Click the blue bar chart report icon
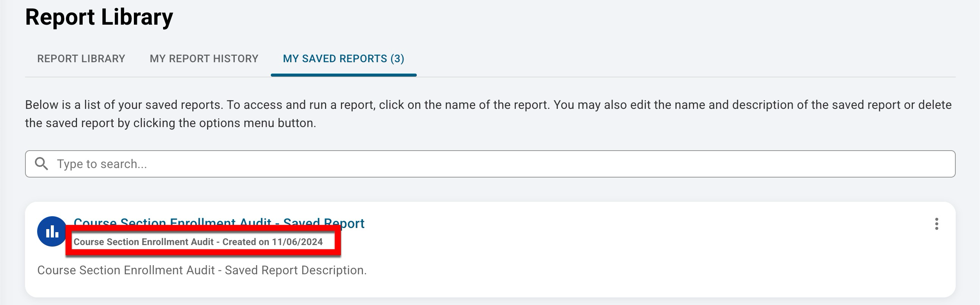980x305 pixels. (x=52, y=231)
